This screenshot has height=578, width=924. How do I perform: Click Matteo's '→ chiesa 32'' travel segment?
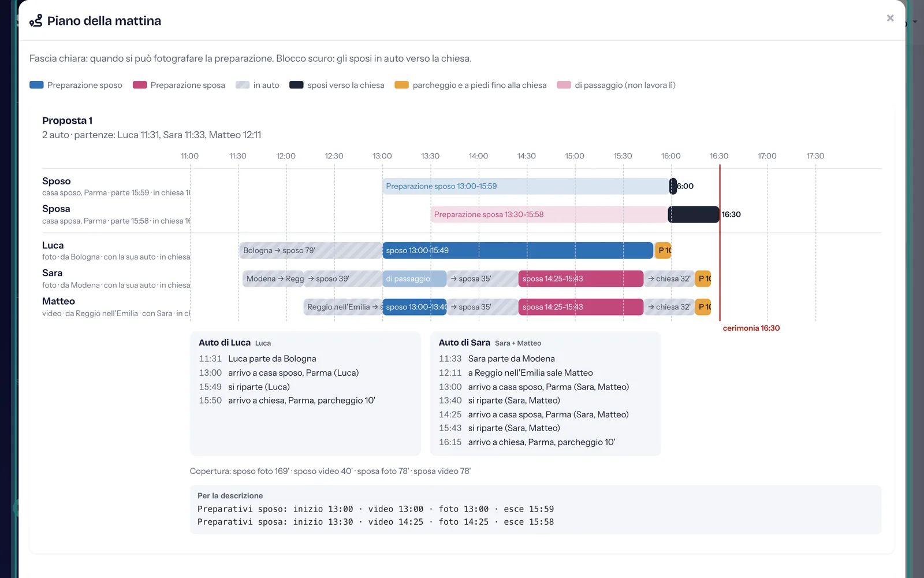click(x=669, y=307)
